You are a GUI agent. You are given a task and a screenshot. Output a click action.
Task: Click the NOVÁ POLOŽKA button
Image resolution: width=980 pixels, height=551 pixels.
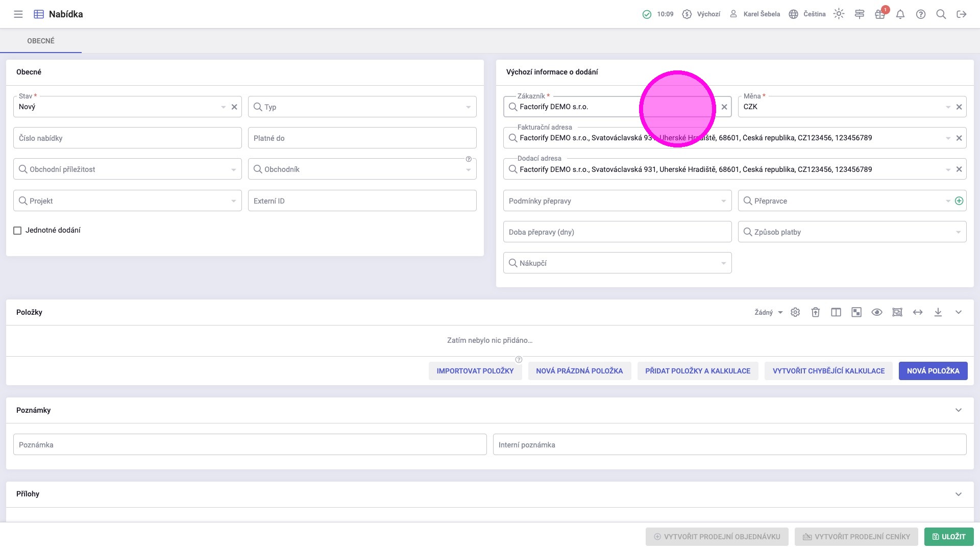tap(933, 371)
